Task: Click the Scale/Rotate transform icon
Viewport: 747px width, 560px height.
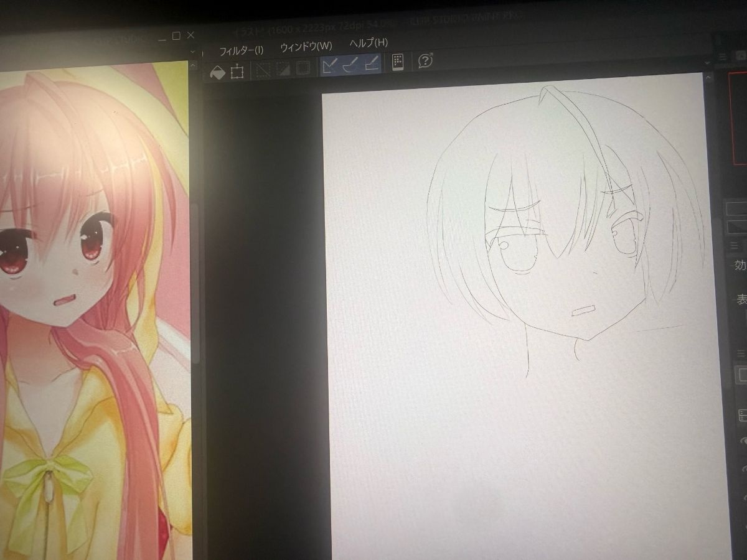Action: click(x=237, y=72)
